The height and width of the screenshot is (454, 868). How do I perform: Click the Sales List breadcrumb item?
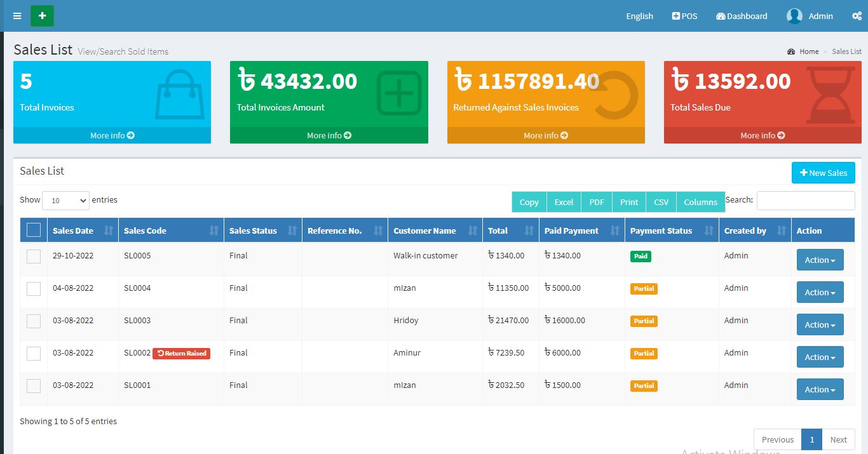point(846,51)
